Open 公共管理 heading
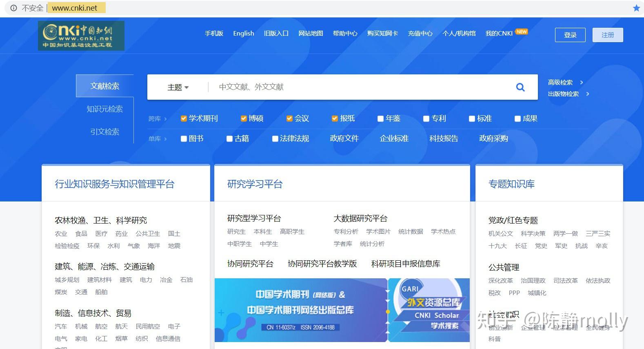The image size is (644, 349). click(x=504, y=267)
